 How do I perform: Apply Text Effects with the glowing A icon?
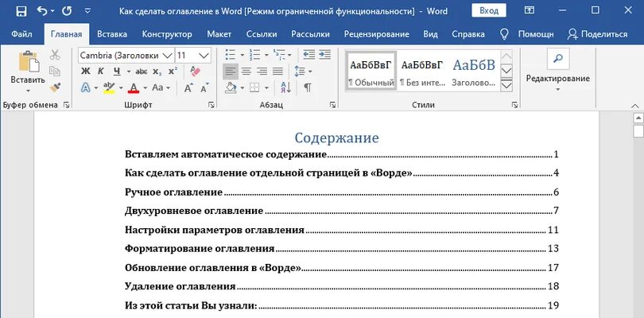(x=85, y=87)
